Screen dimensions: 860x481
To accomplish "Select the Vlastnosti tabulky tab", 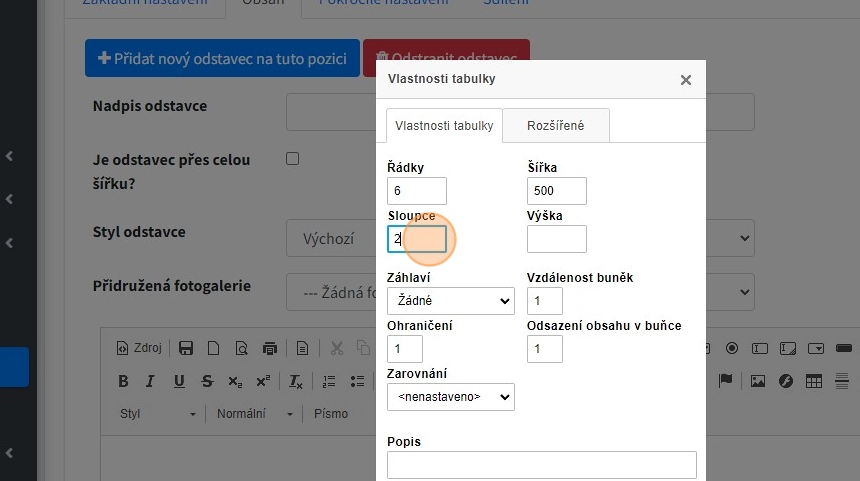I will click(444, 126).
